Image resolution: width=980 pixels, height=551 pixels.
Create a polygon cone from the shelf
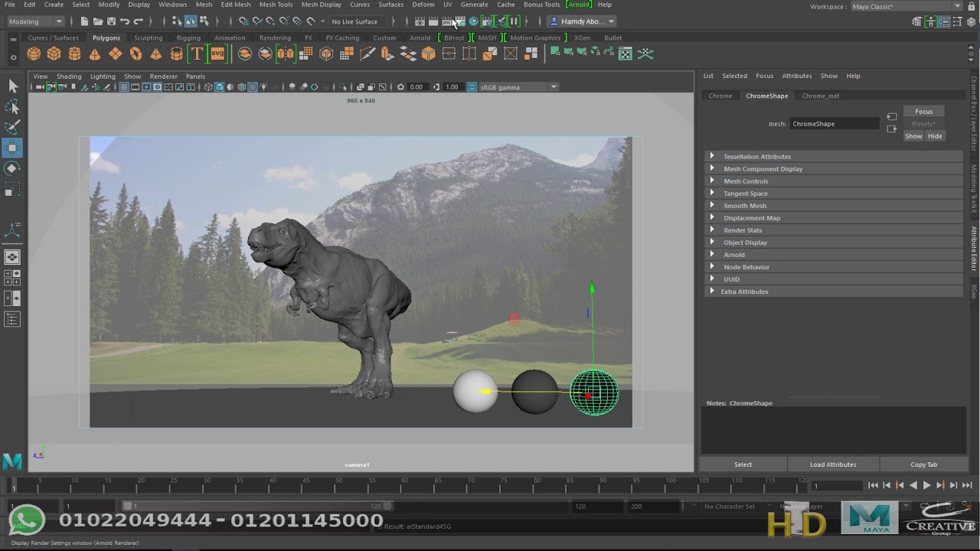tap(95, 54)
